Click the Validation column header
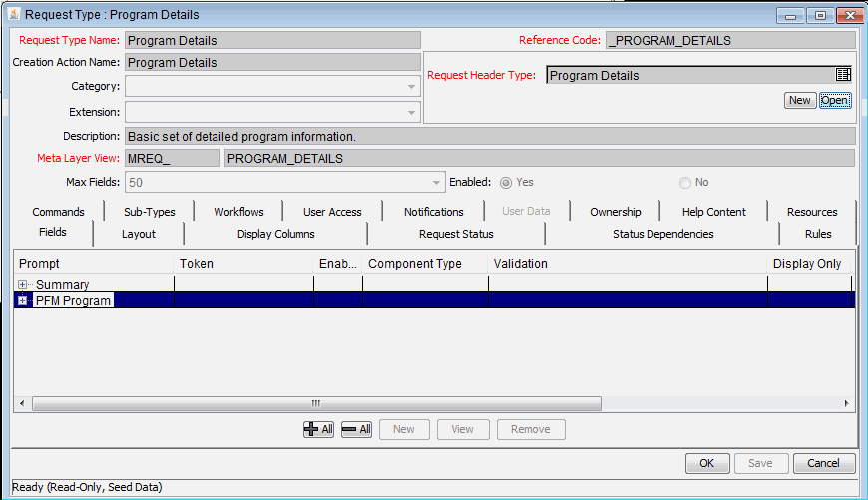Viewport: 868px width, 500px height. (627, 264)
